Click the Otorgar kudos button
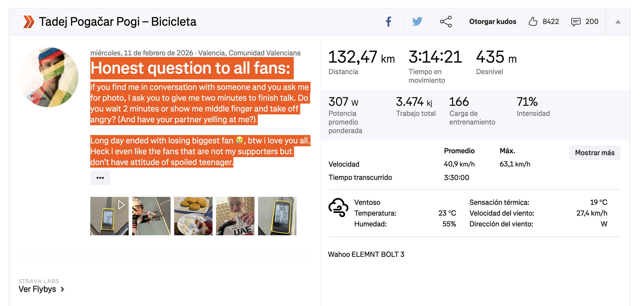Screen dimensions: 644x306 493,22
